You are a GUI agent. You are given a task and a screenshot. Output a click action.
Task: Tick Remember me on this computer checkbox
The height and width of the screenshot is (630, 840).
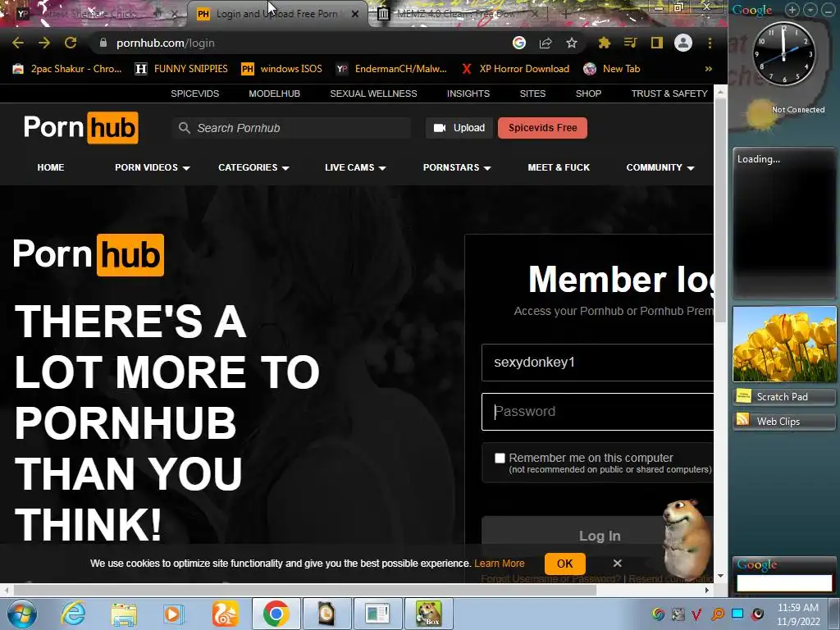tap(500, 458)
